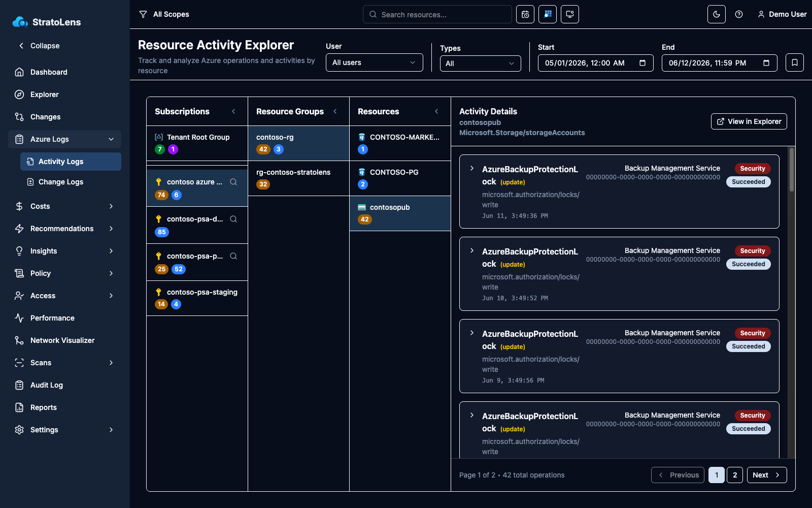The height and width of the screenshot is (508, 812).
Task: Expand the Costs menu
Action: tap(65, 206)
